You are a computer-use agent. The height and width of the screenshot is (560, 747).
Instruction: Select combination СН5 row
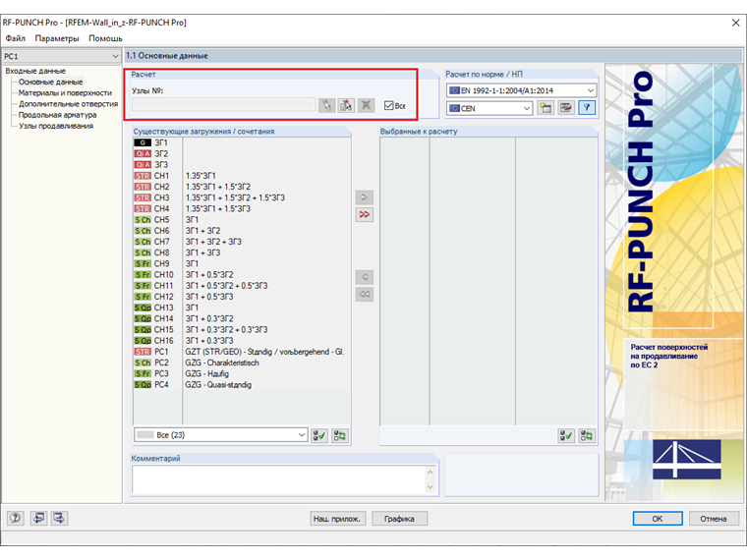coord(242,220)
